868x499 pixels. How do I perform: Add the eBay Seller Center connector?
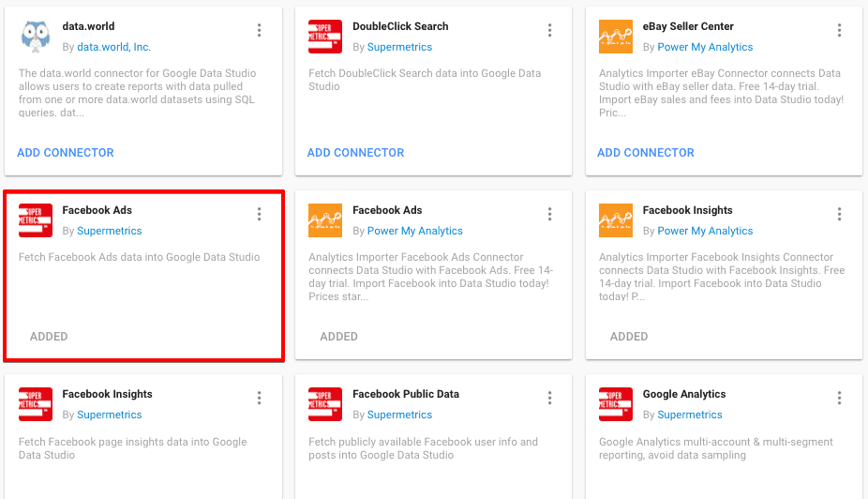point(646,153)
